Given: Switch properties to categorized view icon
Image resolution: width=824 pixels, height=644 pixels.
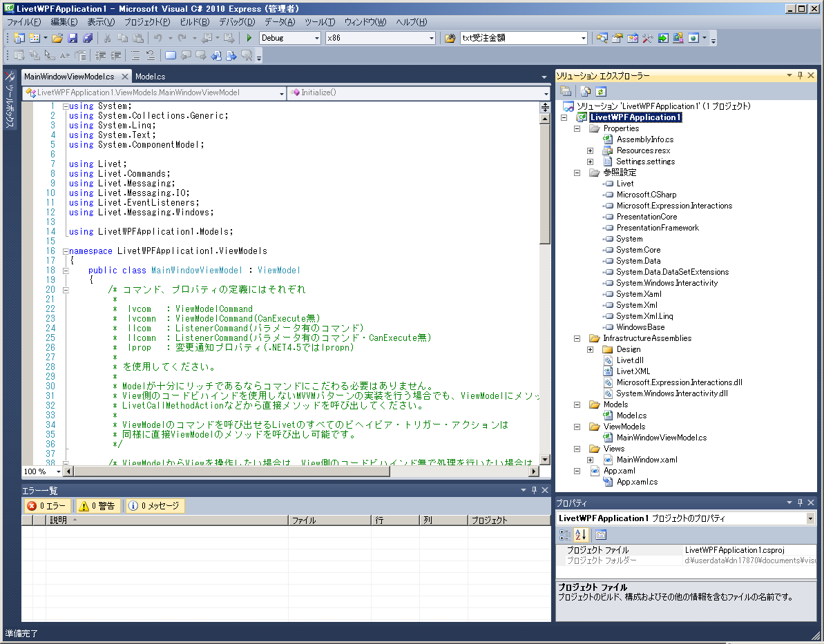Looking at the screenshot, I should tap(565, 535).
